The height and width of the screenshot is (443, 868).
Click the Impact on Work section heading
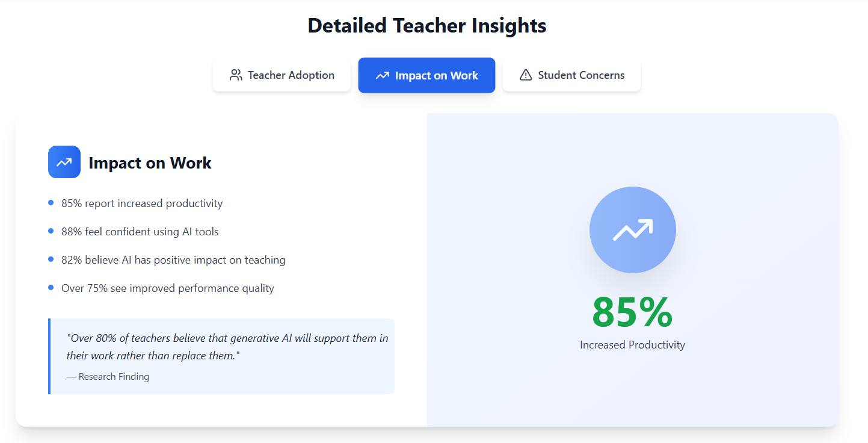150,163
